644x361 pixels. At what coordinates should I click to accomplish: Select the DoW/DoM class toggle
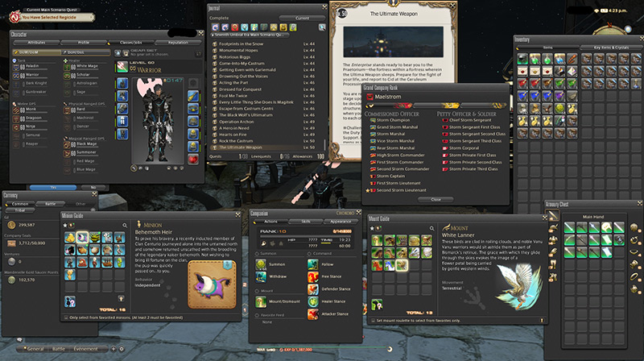[36, 52]
